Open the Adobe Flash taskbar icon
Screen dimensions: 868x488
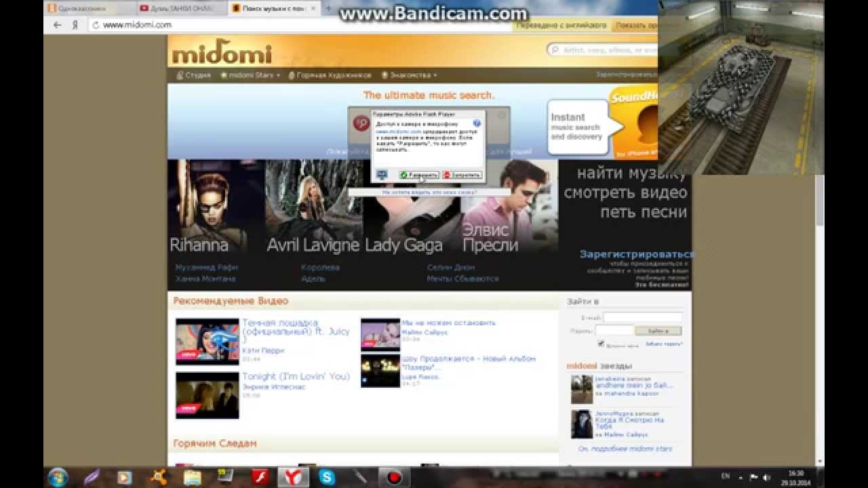click(x=260, y=477)
